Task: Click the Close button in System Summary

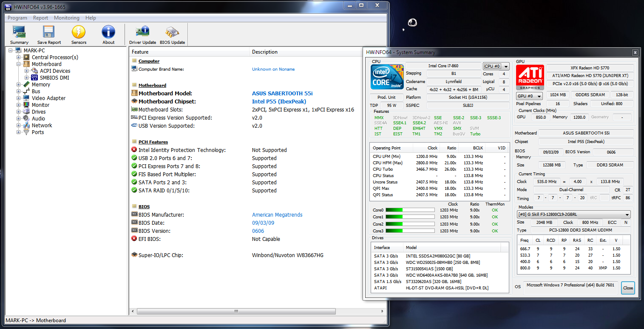Action: 628,288
